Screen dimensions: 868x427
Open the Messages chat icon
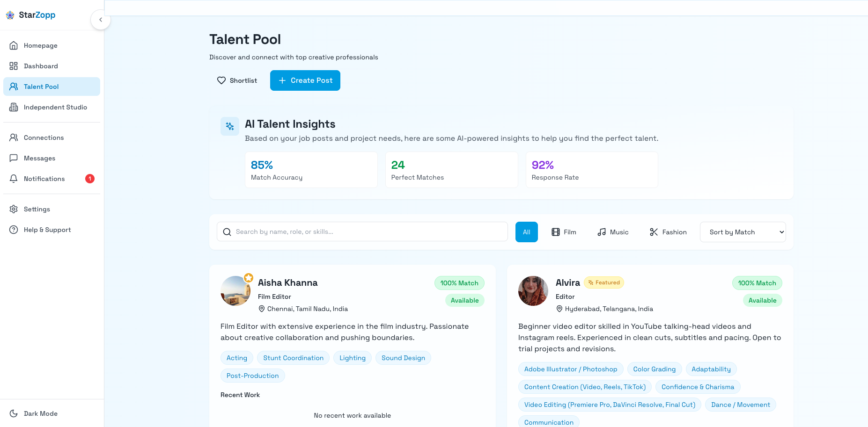[x=14, y=158]
